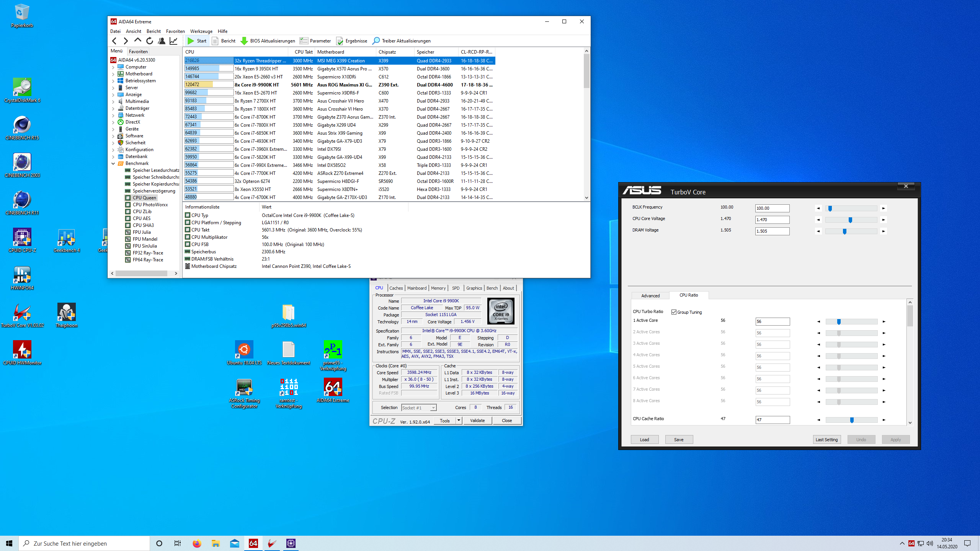Expand the Motherboard tree node
980x551 pixels.
[113, 74]
